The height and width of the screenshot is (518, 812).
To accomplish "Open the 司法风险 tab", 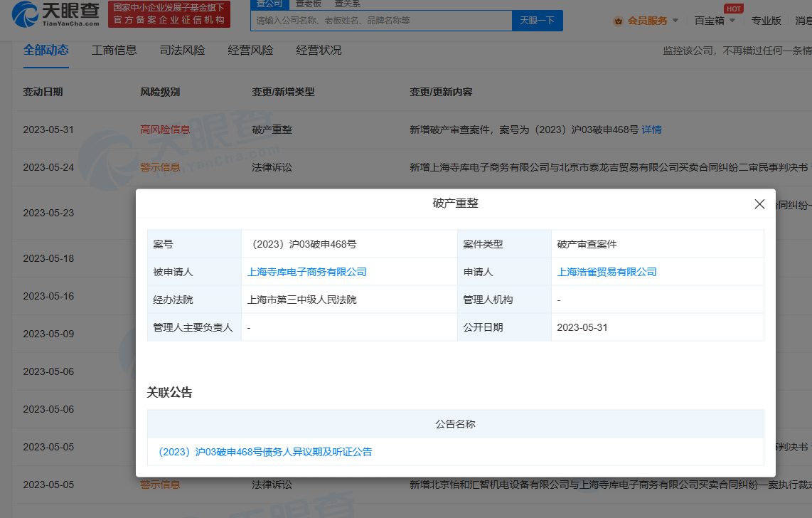I will [x=180, y=50].
